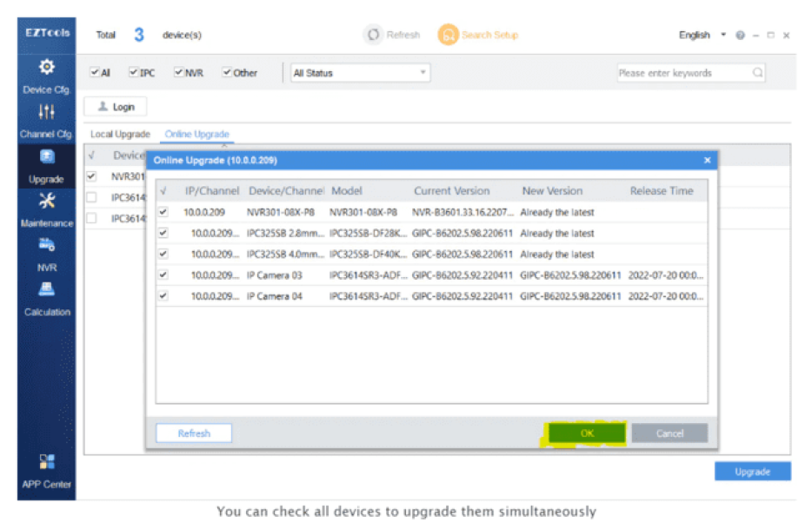Expand the All Status dropdown
Screen dimensions: 812x523
point(361,73)
